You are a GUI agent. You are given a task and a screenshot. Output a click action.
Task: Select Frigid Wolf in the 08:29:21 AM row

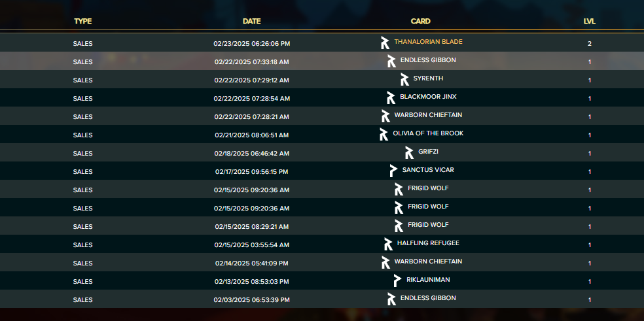click(429, 226)
